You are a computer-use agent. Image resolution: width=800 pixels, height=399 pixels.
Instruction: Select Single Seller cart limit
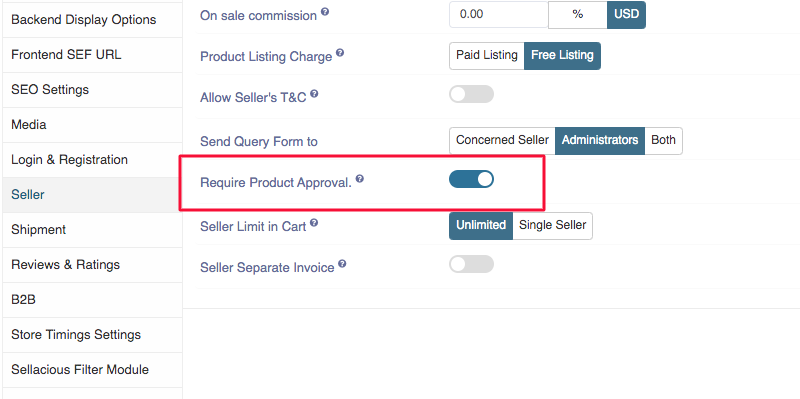coord(553,226)
